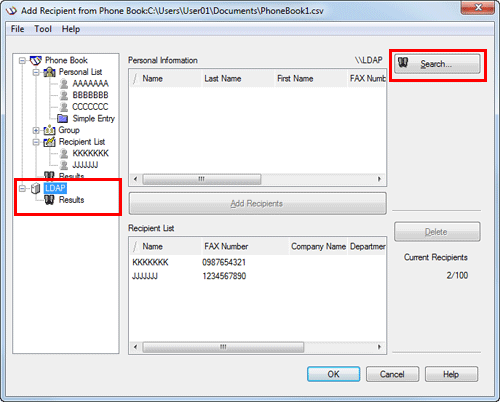Select the LDAP server icon

[35, 188]
